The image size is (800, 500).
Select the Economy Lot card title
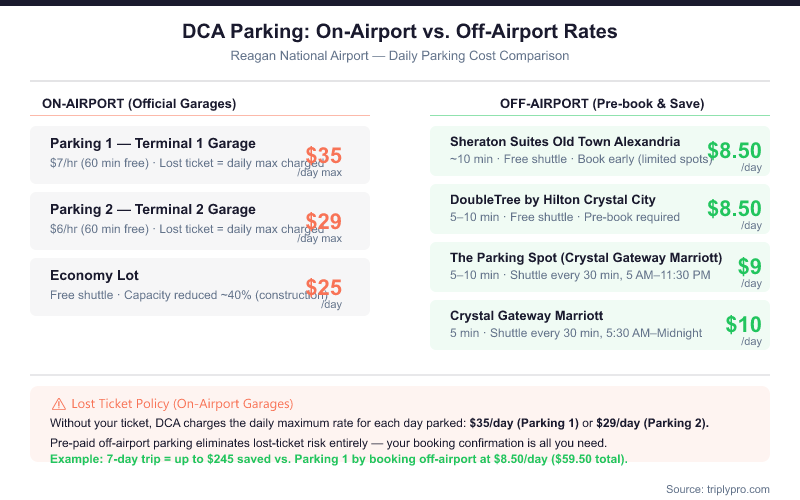pyautogui.click(x=94, y=275)
